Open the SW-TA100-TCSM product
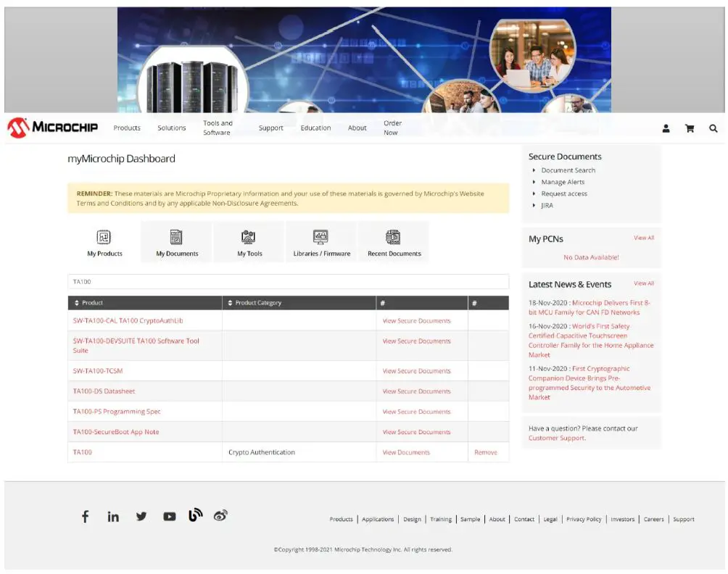728x574 pixels. coord(97,371)
